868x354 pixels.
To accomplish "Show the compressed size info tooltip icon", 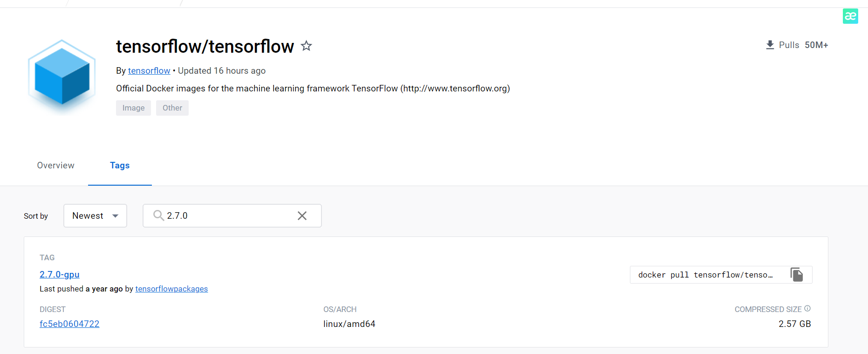I will pyautogui.click(x=807, y=308).
